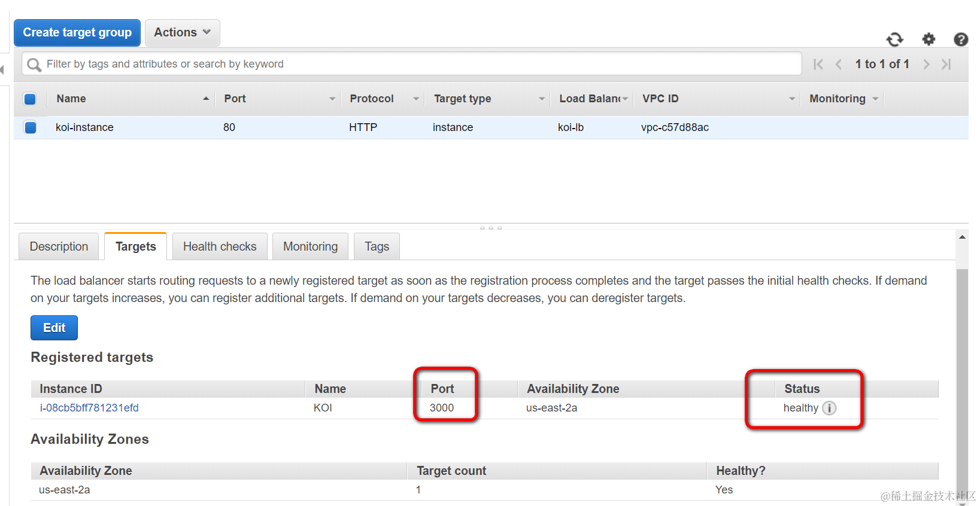Toggle the select-all checkbox in header
The height and width of the screenshot is (506, 980).
[x=30, y=99]
